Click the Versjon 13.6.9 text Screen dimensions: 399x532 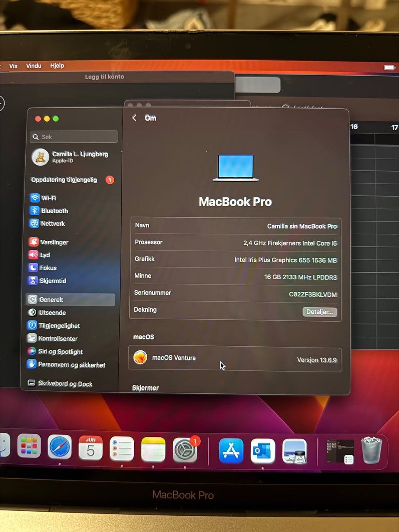coord(317,360)
